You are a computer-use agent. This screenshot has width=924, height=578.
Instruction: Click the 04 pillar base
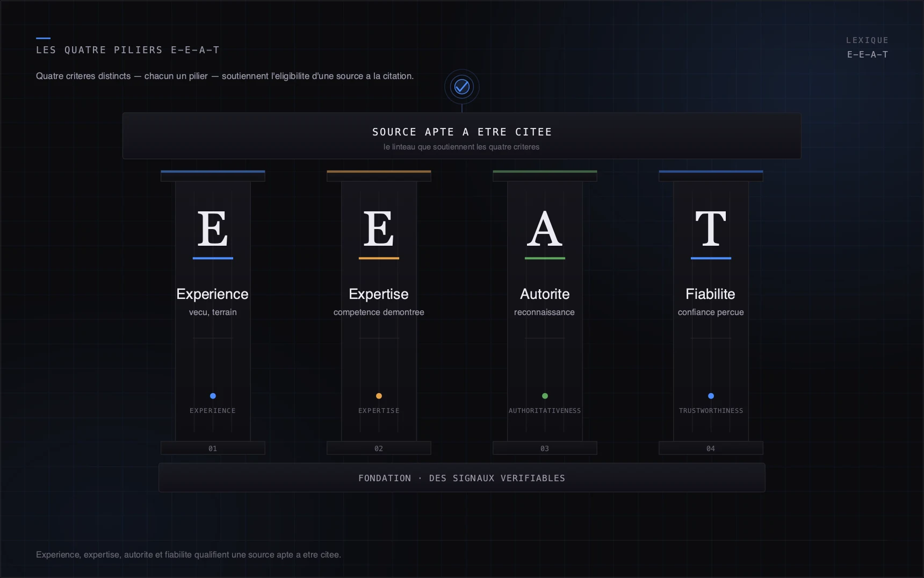pos(711,448)
